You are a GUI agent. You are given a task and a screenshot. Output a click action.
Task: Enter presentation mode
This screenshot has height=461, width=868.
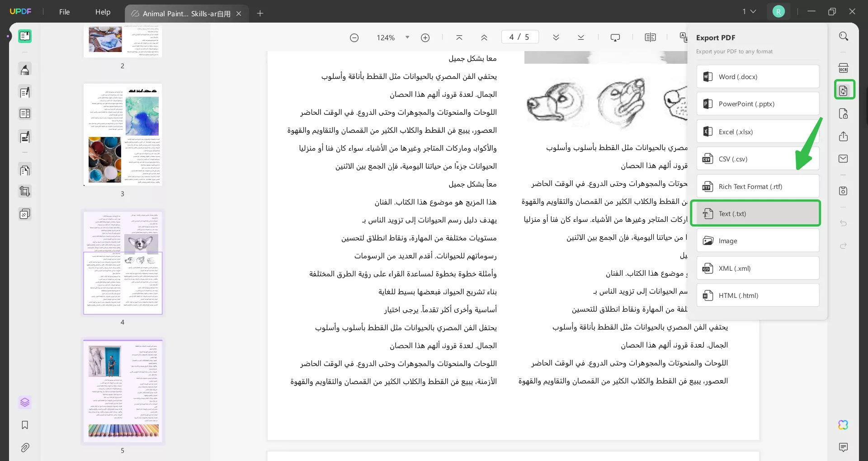pos(616,37)
